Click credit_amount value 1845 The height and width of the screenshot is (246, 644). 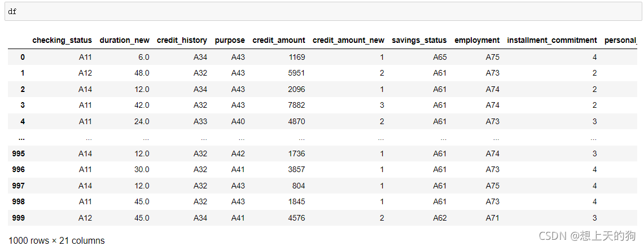(296, 201)
